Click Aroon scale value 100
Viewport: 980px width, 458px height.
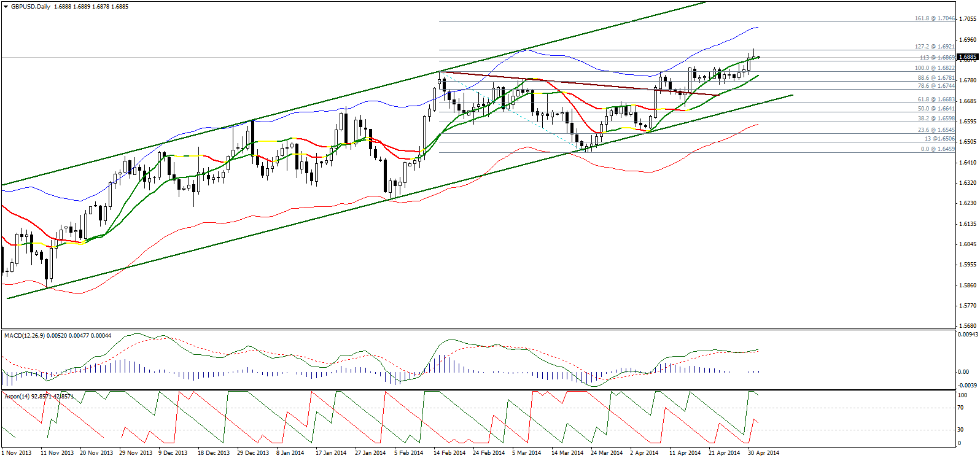point(963,396)
